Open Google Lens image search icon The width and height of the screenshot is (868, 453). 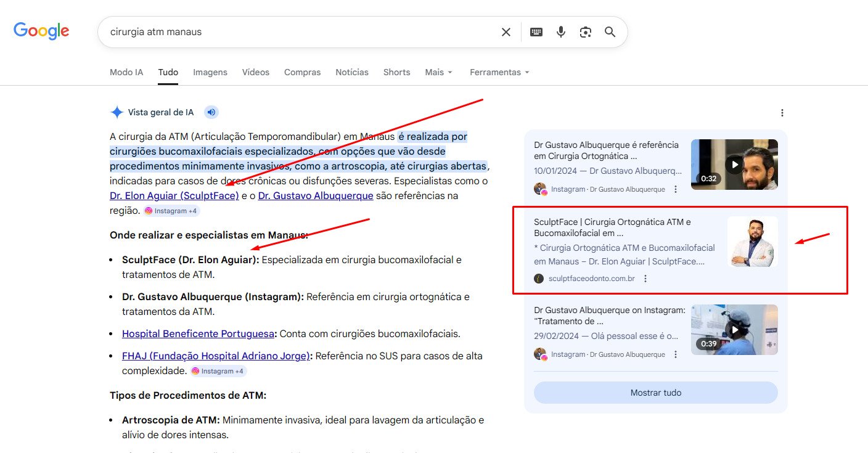585,32
